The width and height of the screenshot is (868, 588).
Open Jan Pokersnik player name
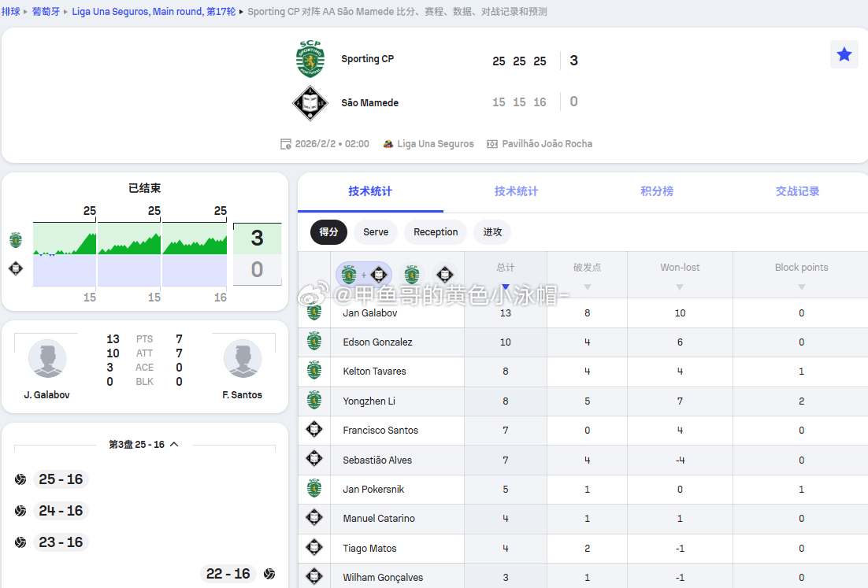[x=373, y=489]
